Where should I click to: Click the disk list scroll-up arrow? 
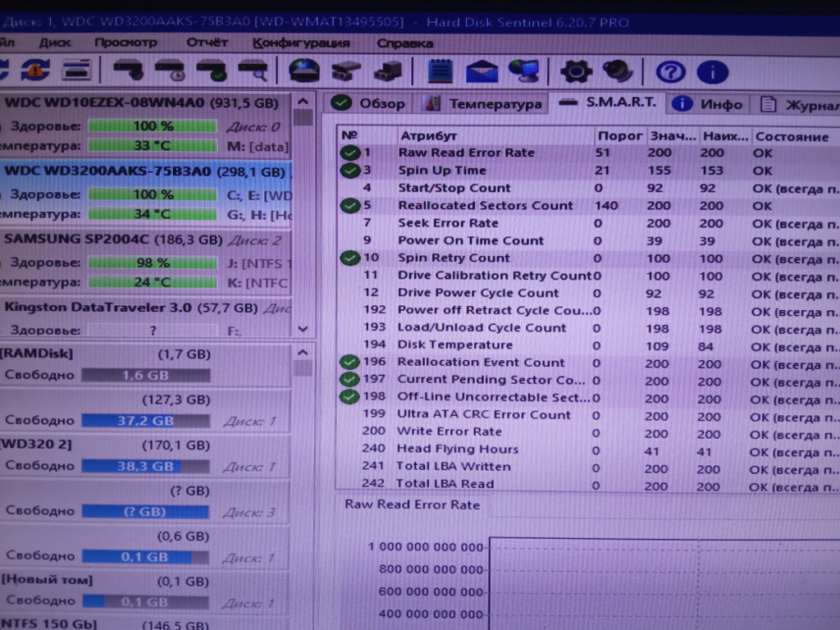(x=303, y=101)
